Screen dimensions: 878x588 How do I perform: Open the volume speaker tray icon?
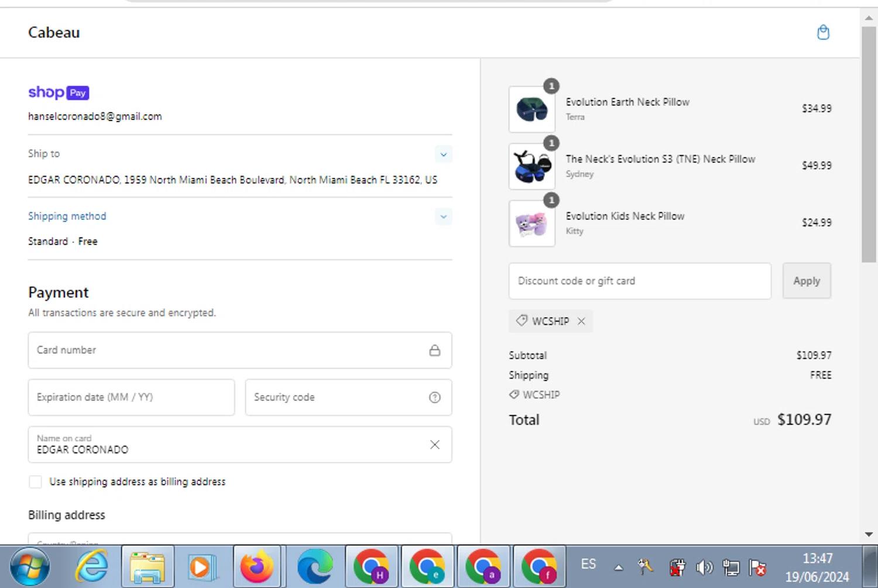point(704,567)
